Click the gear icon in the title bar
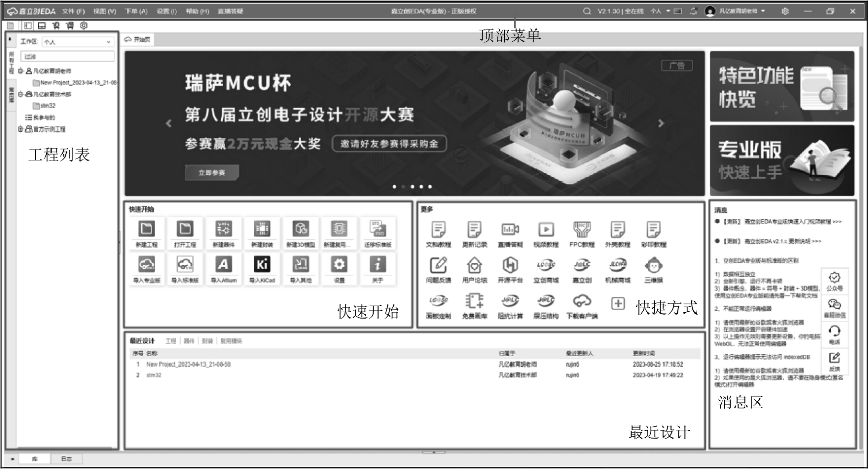The width and height of the screenshot is (868, 469). (x=785, y=11)
